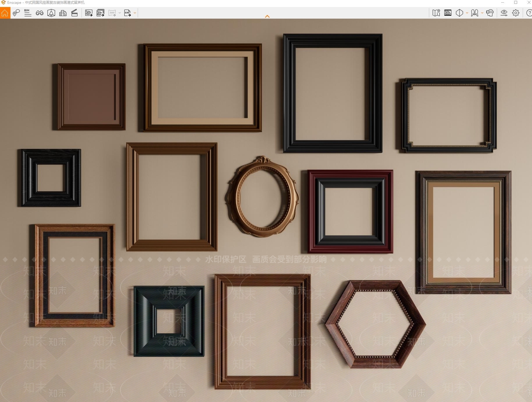
Task: Open Manage Views binoculars icon
Action: [40, 13]
